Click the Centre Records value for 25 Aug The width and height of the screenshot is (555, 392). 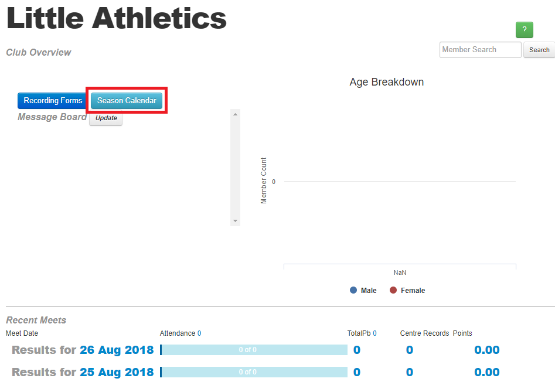[x=410, y=372]
